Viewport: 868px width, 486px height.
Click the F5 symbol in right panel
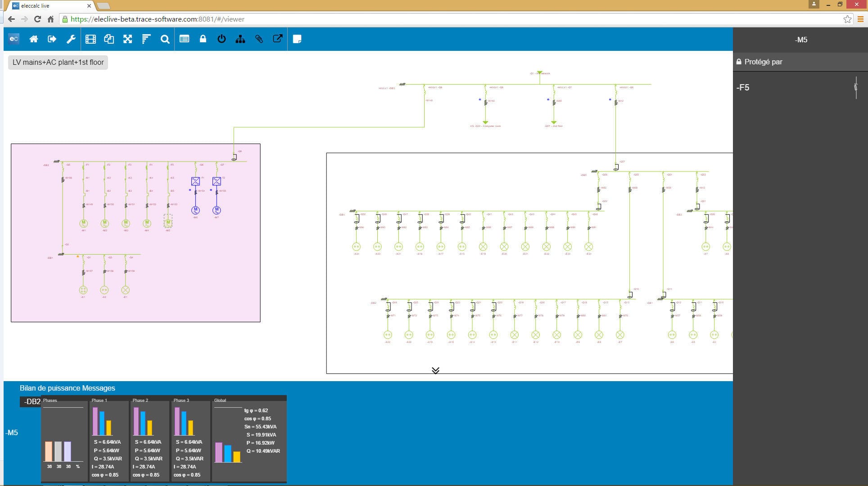[856, 88]
